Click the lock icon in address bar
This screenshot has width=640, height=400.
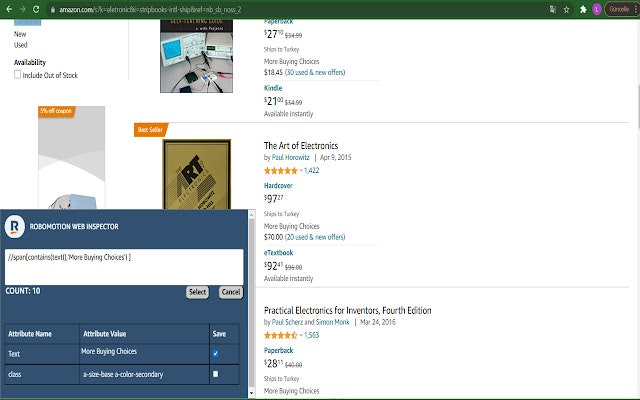(53, 9)
